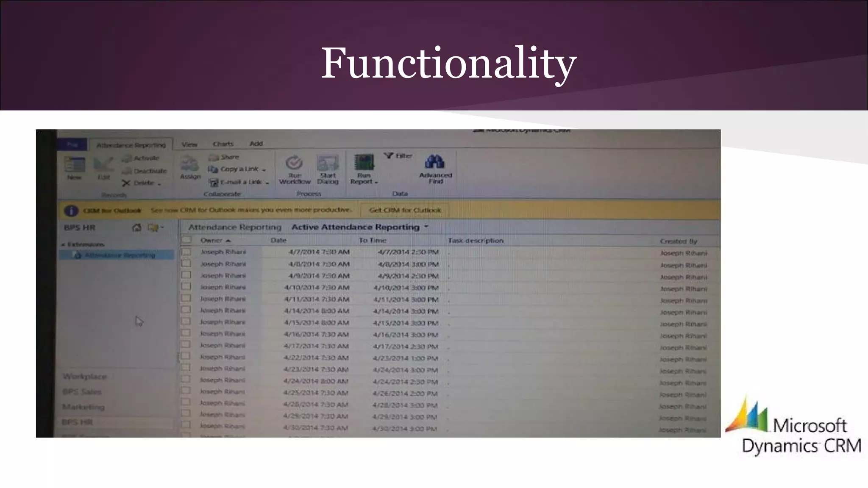The width and height of the screenshot is (868, 488).
Task: Select the Attendance Reporting ribbon tab
Action: click(131, 145)
